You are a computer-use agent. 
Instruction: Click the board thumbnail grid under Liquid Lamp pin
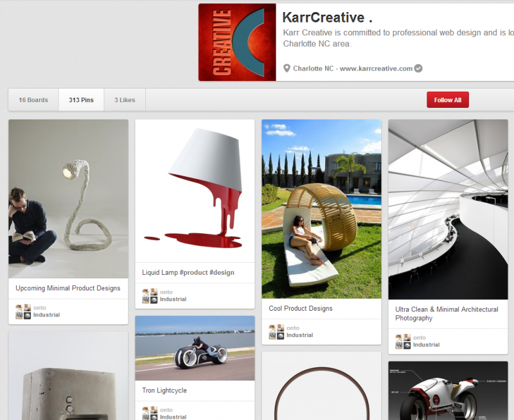click(x=149, y=295)
